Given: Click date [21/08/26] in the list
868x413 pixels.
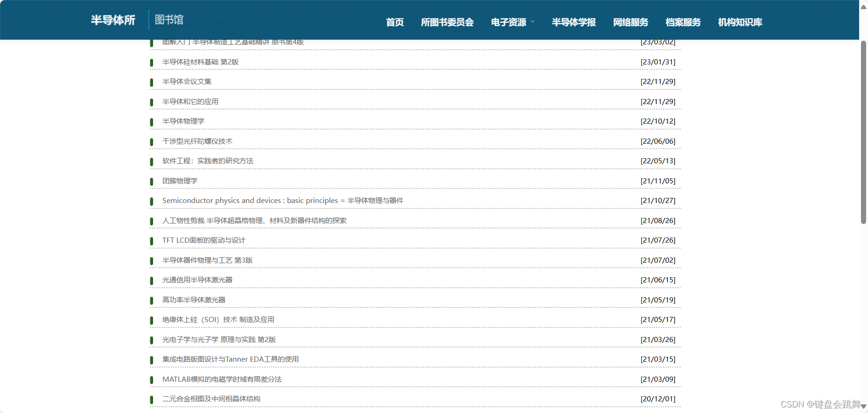Looking at the screenshot, I should 658,220.
